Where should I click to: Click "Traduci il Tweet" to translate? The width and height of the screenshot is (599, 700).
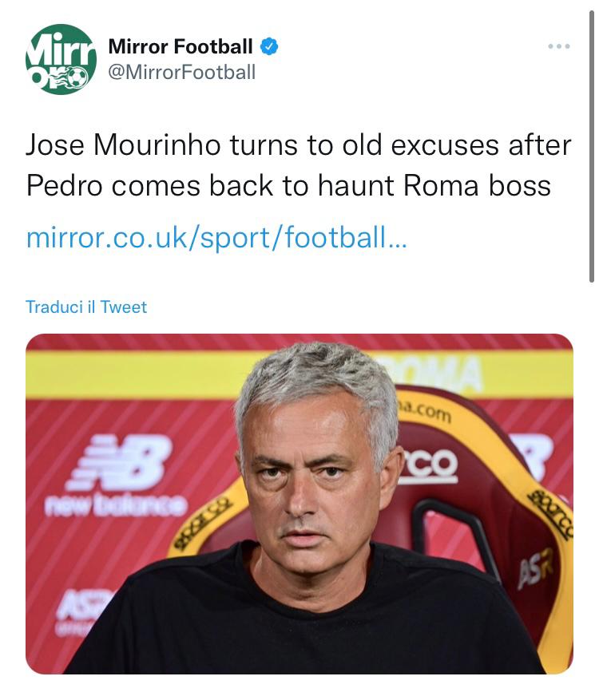click(x=86, y=307)
